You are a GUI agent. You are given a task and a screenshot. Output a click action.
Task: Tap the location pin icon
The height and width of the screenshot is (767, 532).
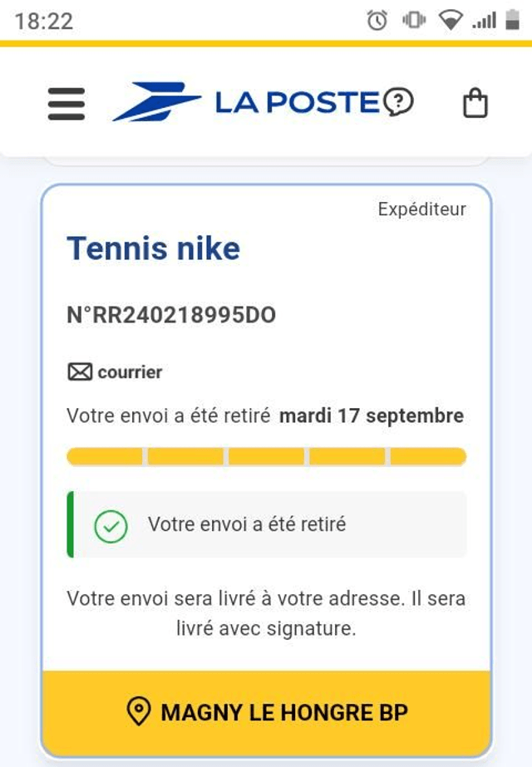click(x=138, y=712)
